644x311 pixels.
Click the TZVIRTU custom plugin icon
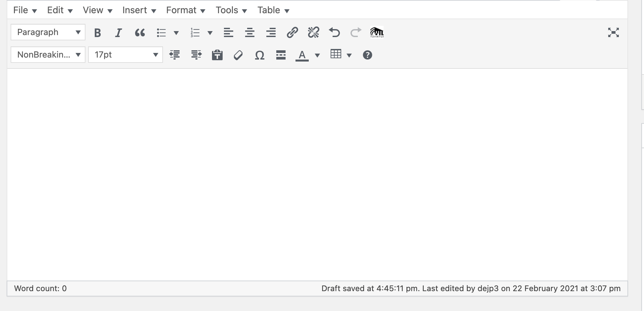click(377, 32)
